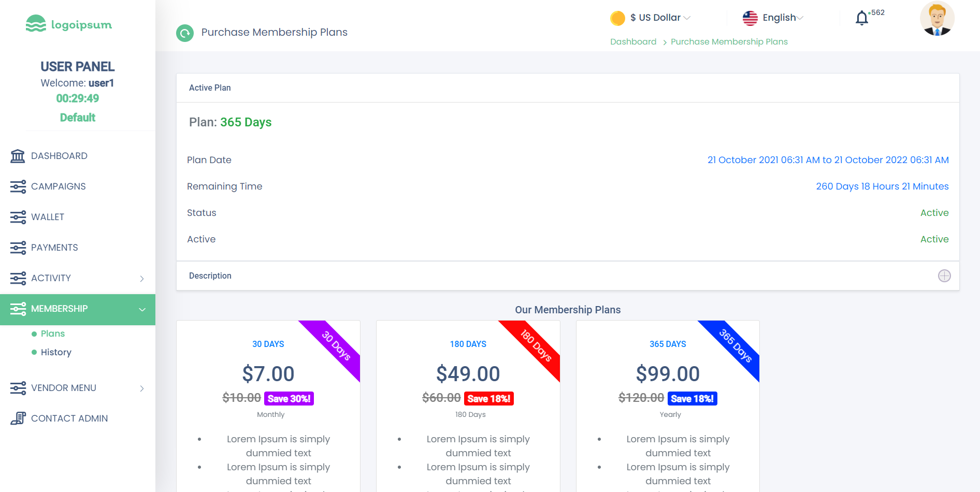Select the Membership sidebar icon

coord(18,308)
